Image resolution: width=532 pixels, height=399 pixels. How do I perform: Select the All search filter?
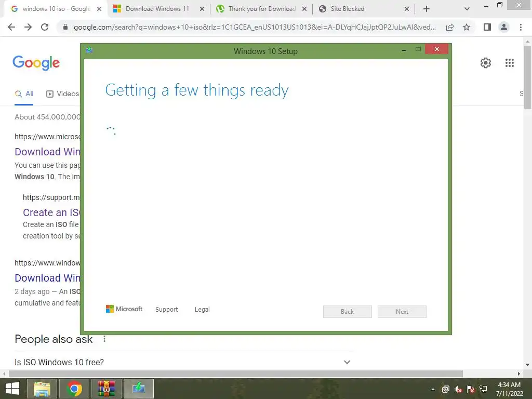(x=24, y=94)
